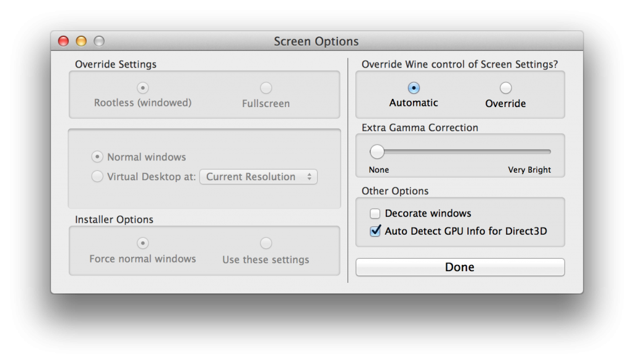Enable the Decorate windows checkbox
This screenshot has width=634, height=364.
point(375,214)
